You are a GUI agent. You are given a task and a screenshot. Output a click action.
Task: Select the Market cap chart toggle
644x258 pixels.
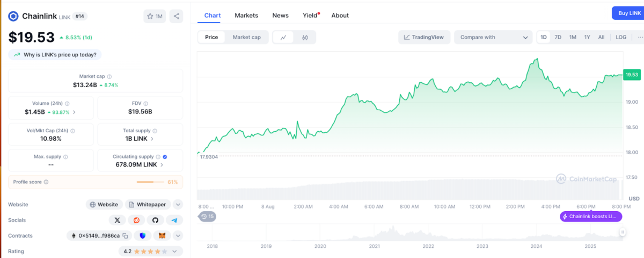[x=246, y=37]
